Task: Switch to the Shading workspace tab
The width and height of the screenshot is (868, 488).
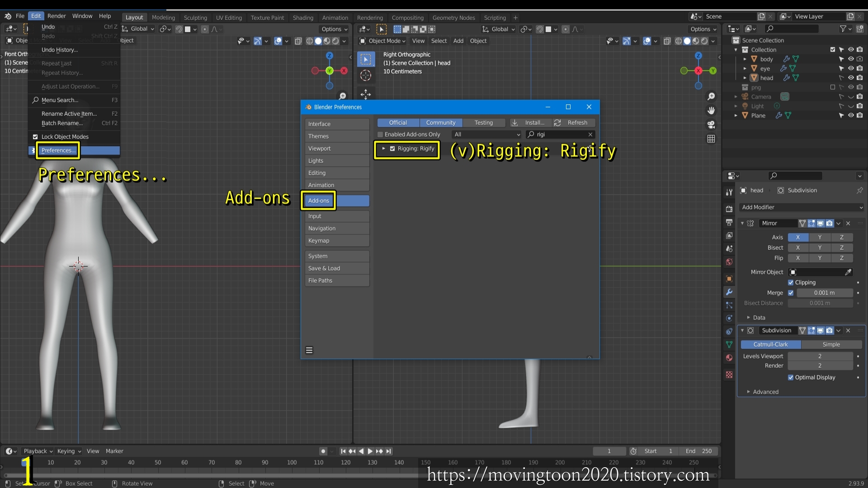Action: point(303,18)
